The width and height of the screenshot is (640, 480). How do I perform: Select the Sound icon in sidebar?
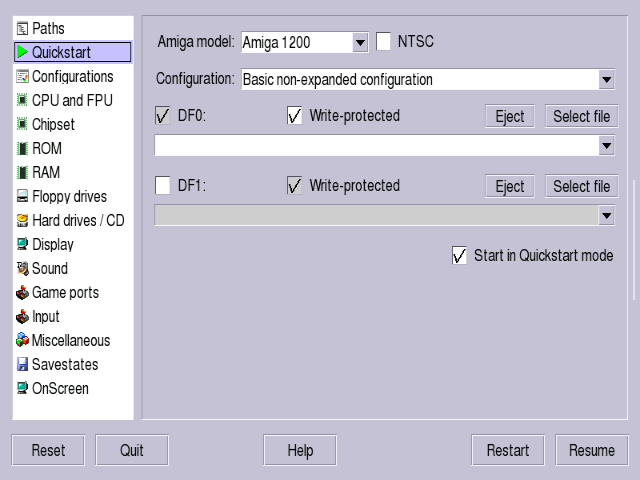tap(22, 268)
